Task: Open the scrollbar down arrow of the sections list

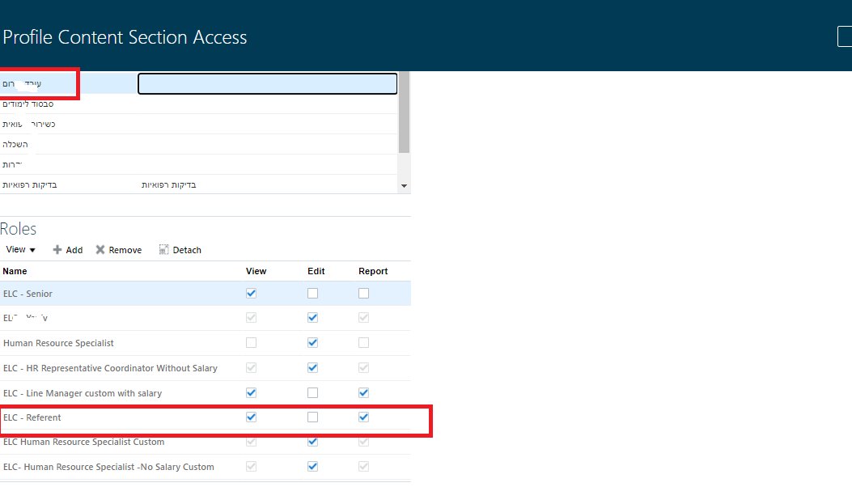Action: [404, 186]
